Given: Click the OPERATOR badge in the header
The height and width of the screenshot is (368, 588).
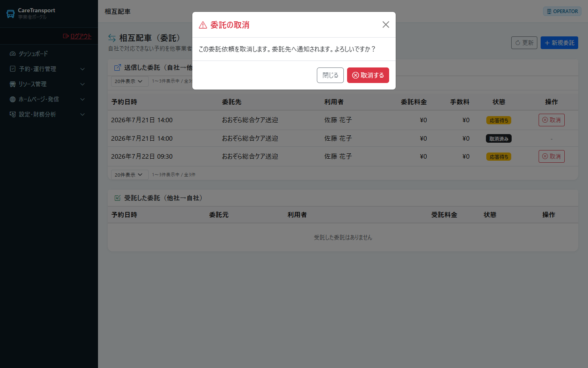Looking at the screenshot, I should point(562,11).
